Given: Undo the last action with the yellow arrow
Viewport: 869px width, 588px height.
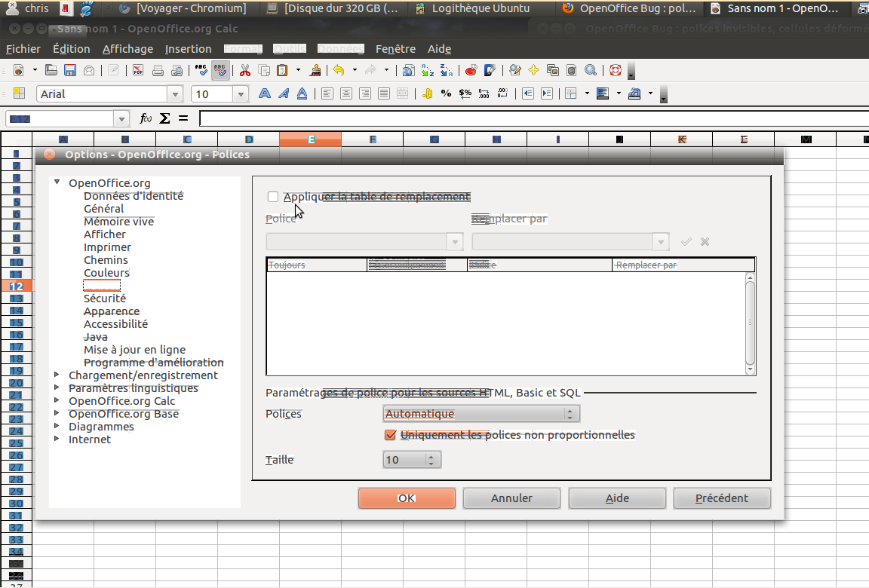Looking at the screenshot, I should [x=339, y=70].
